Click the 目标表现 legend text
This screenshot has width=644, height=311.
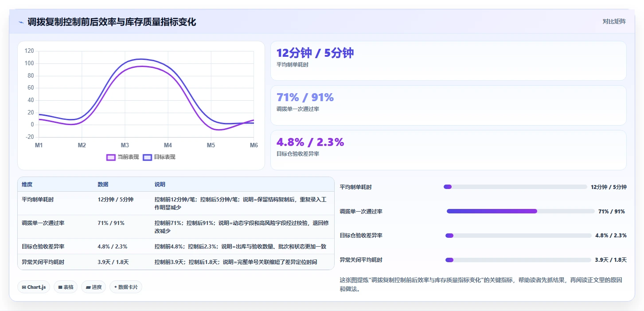point(164,157)
